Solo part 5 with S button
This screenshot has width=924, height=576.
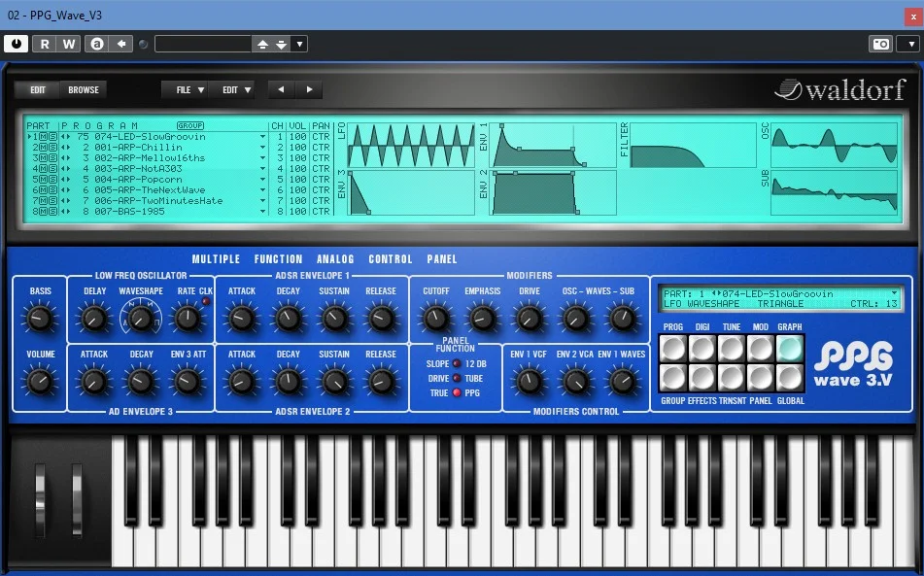pyautogui.click(x=53, y=179)
